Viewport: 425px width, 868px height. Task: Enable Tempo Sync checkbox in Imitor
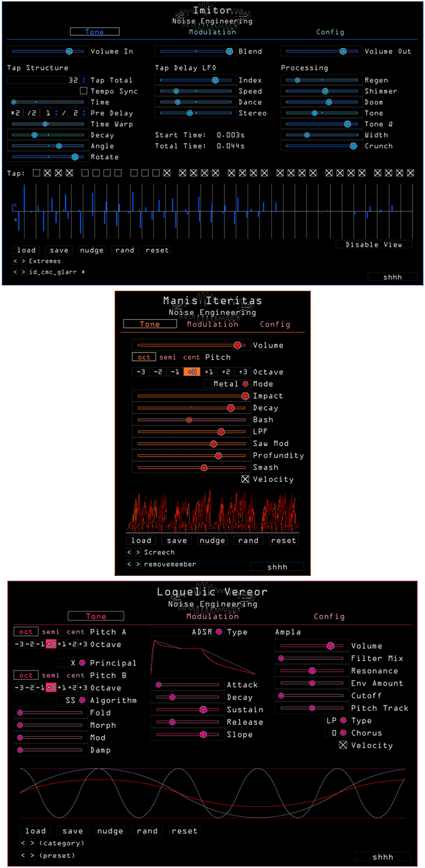tap(84, 91)
